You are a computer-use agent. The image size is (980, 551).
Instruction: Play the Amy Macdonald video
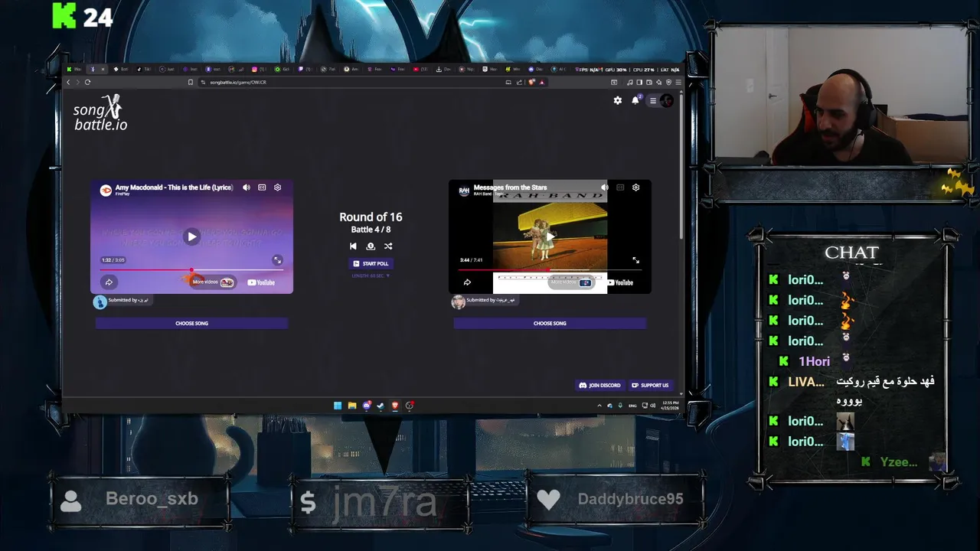point(191,236)
